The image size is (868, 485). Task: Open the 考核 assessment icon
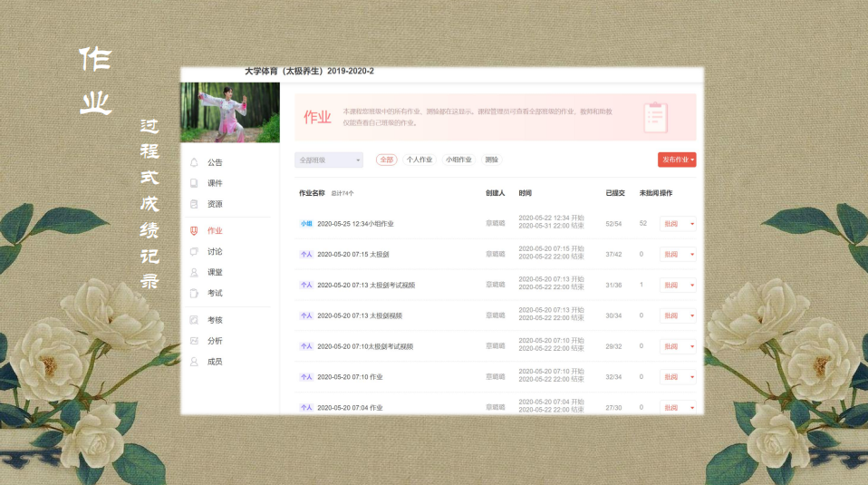click(194, 320)
